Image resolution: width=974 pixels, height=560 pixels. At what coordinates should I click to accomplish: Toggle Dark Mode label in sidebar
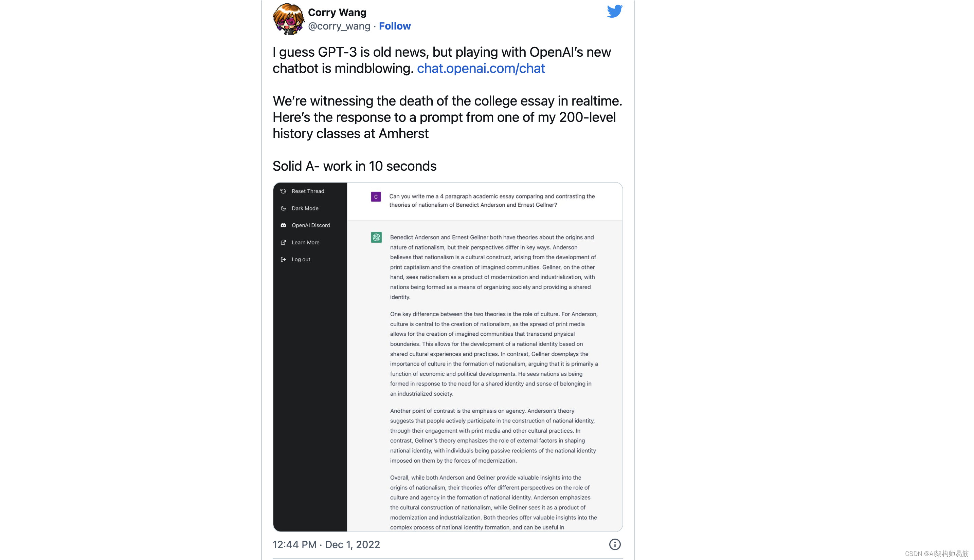[x=305, y=208]
